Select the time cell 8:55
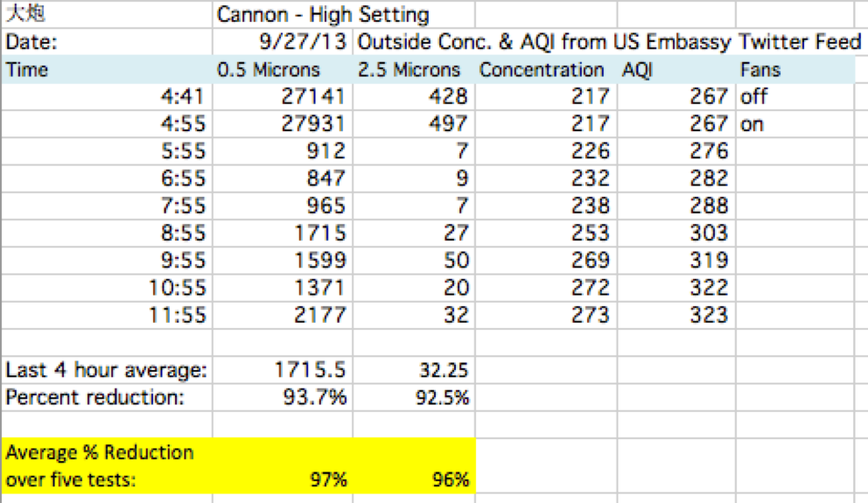The width and height of the screenshot is (868, 503). tap(107, 233)
